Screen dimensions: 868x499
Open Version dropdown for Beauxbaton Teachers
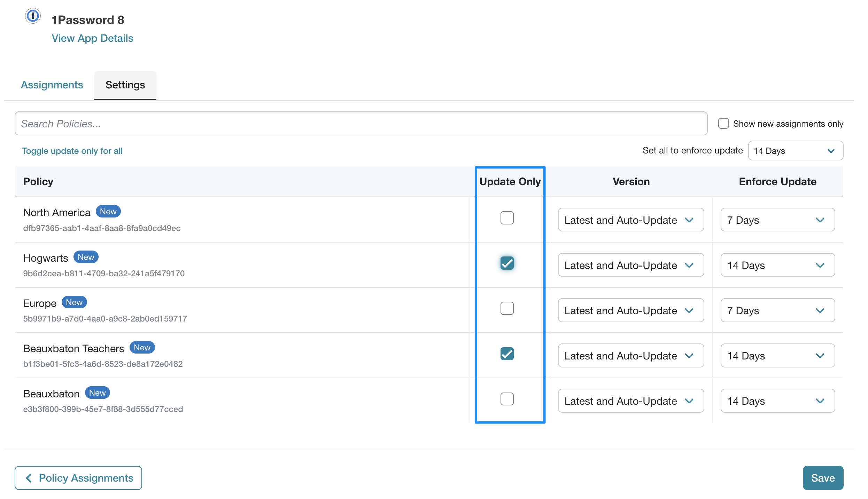tap(631, 356)
